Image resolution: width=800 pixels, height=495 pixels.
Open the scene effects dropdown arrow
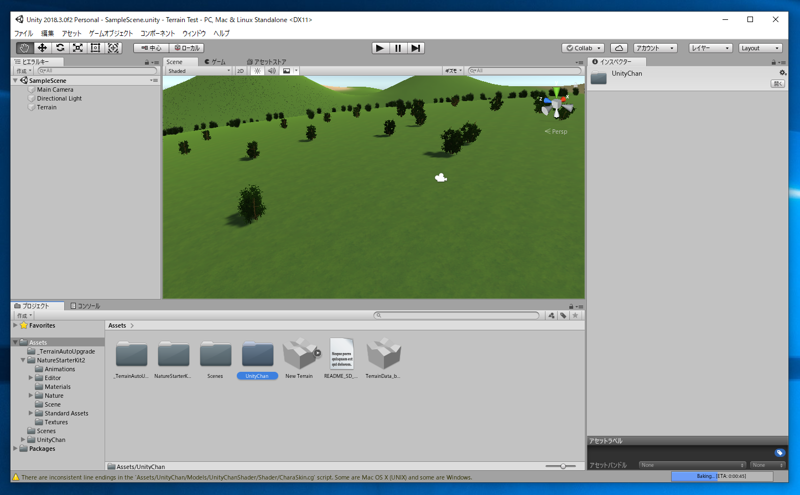[x=296, y=71]
